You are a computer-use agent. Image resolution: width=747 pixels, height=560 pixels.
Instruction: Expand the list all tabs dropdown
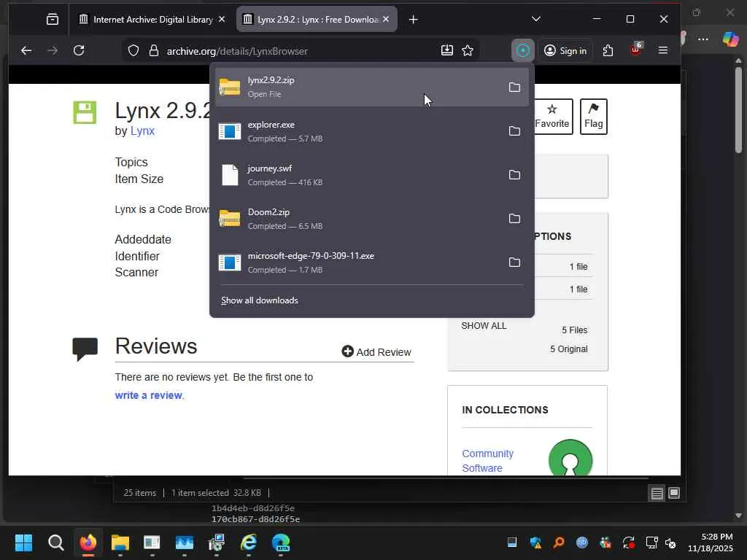536,19
